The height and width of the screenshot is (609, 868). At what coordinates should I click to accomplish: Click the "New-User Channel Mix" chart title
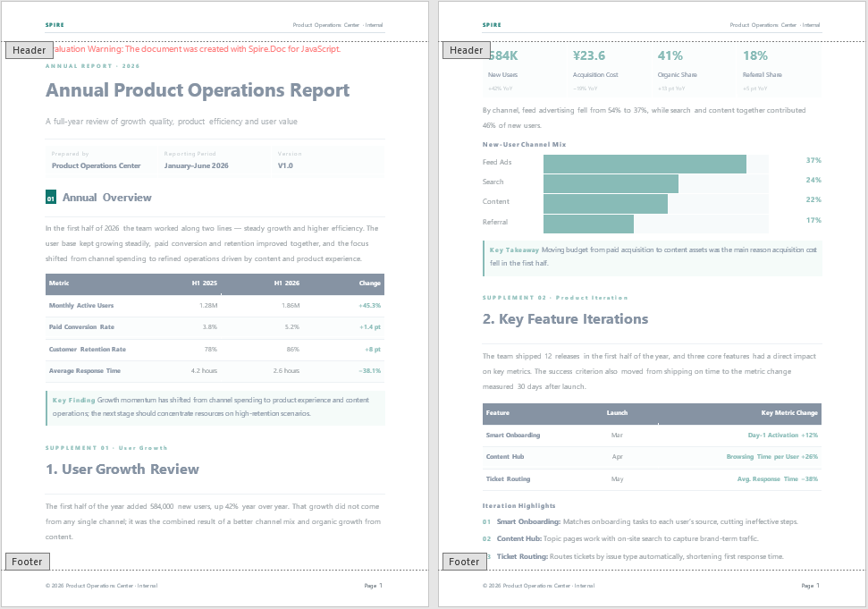pyautogui.click(x=524, y=145)
